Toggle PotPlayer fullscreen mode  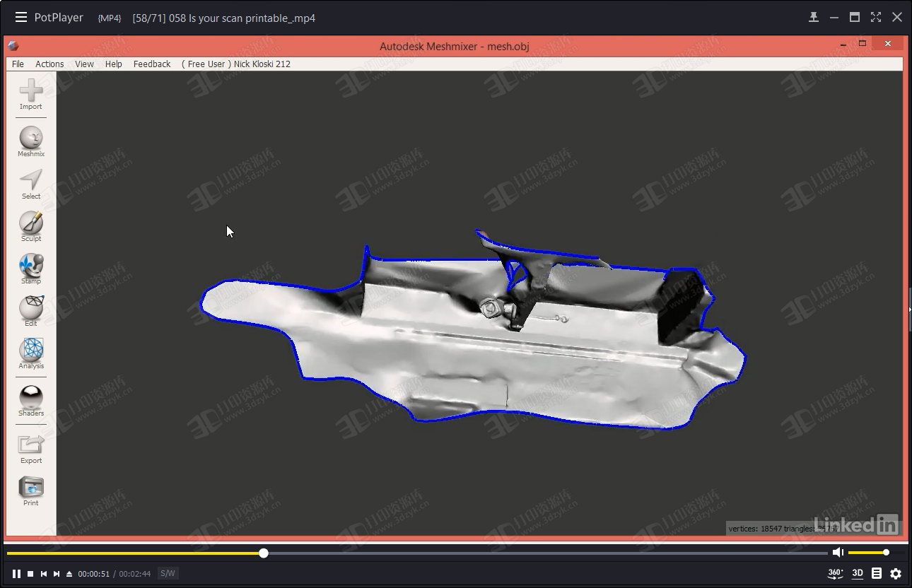tap(876, 18)
